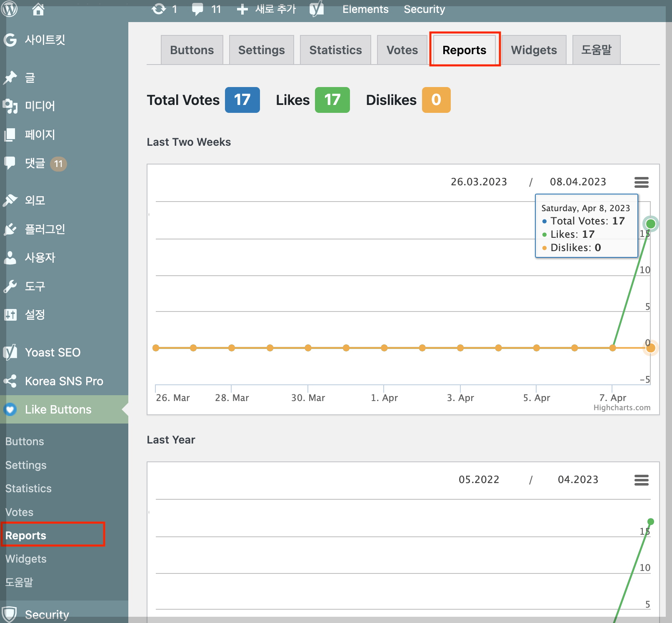The height and width of the screenshot is (623, 672).
Task: Open 미디어 media icon
Action: click(10, 106)
